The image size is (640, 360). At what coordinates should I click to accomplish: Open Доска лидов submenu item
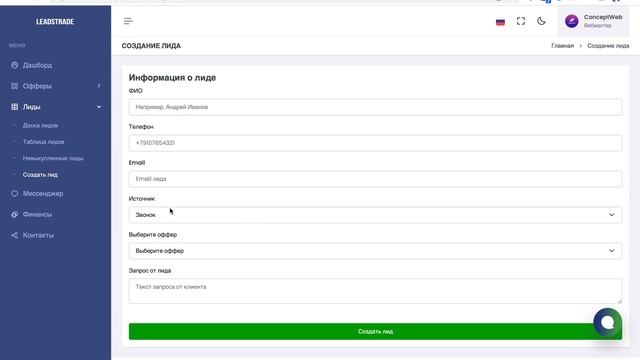pos(40,126)
